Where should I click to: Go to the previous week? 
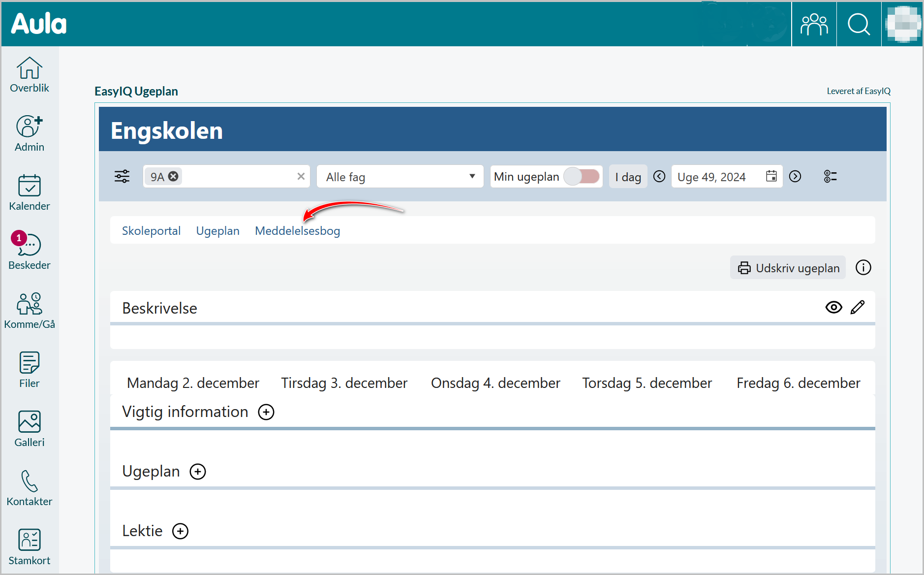[659, 176]
